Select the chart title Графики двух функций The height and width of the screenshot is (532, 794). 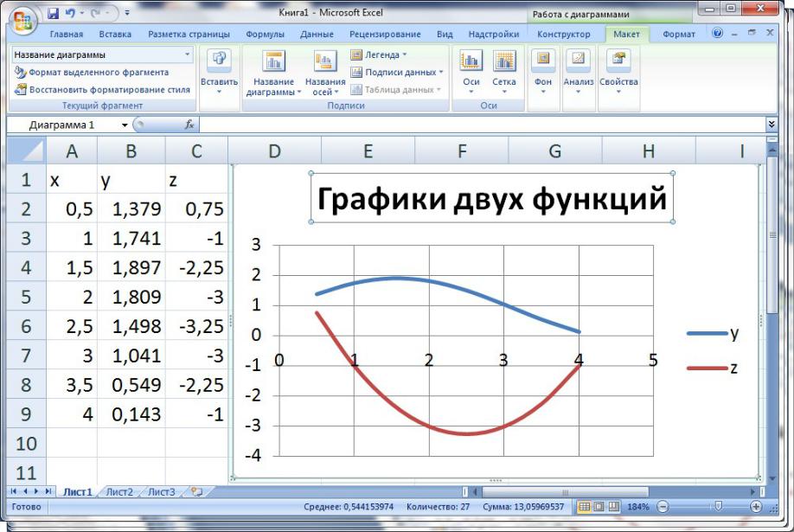pos(491,198)
